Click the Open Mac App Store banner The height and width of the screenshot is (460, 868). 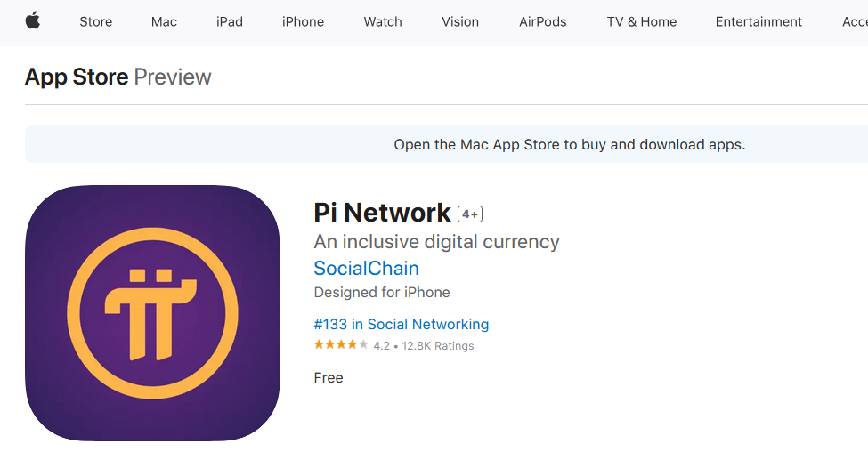pyautogui.click(x=446, y=144)
